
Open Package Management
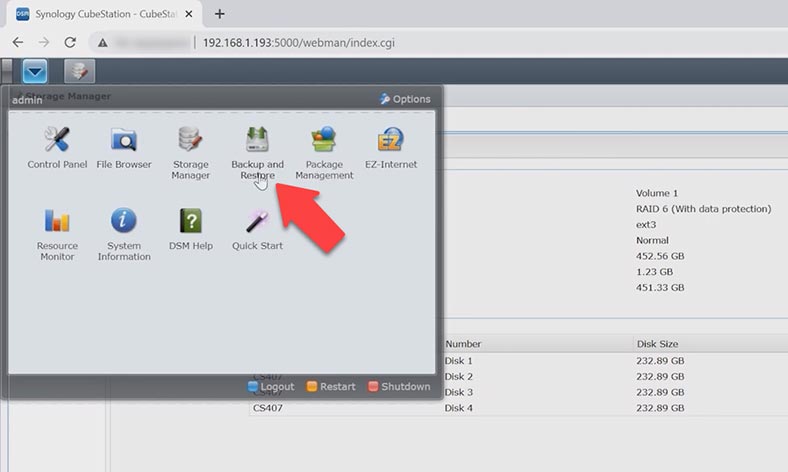point(324,153)
